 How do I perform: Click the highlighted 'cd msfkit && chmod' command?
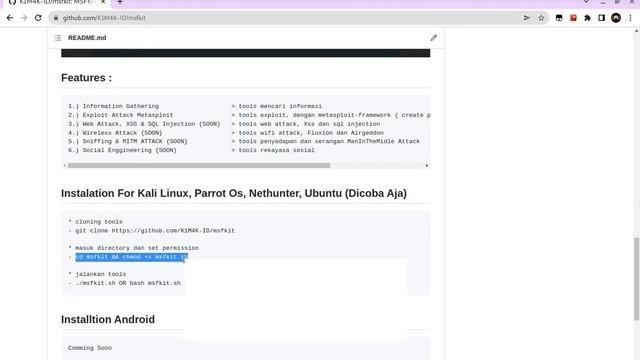[x=131, y=257]
